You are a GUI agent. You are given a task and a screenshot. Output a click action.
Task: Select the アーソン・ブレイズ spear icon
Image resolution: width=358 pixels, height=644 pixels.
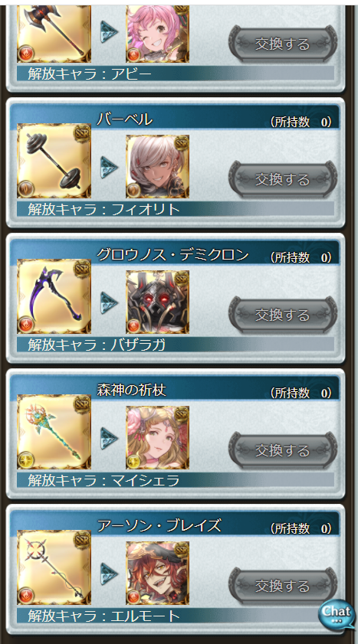[54, 567]
